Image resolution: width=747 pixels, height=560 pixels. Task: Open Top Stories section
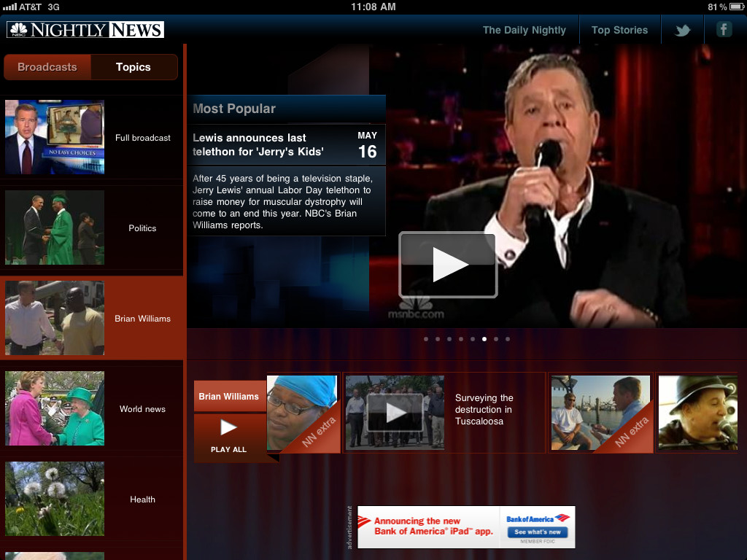coord(620,30)
